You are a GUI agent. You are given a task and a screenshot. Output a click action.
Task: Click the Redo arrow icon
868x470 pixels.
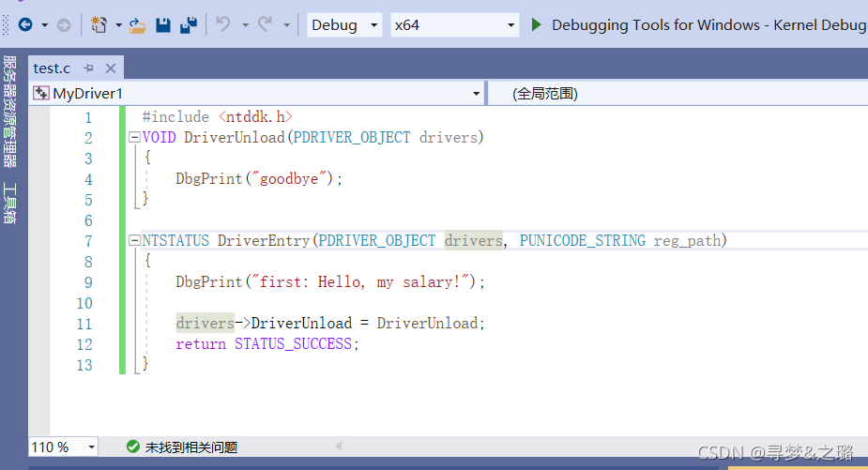[266, 24]
